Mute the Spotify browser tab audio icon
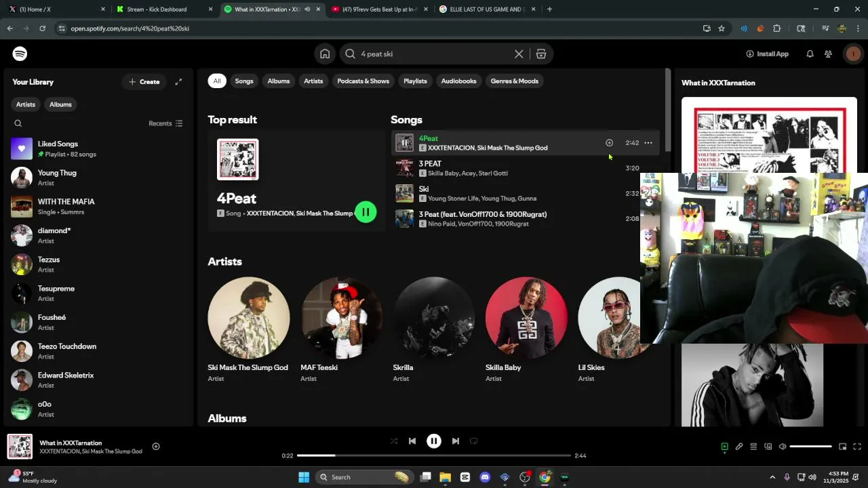 (307, 9)
